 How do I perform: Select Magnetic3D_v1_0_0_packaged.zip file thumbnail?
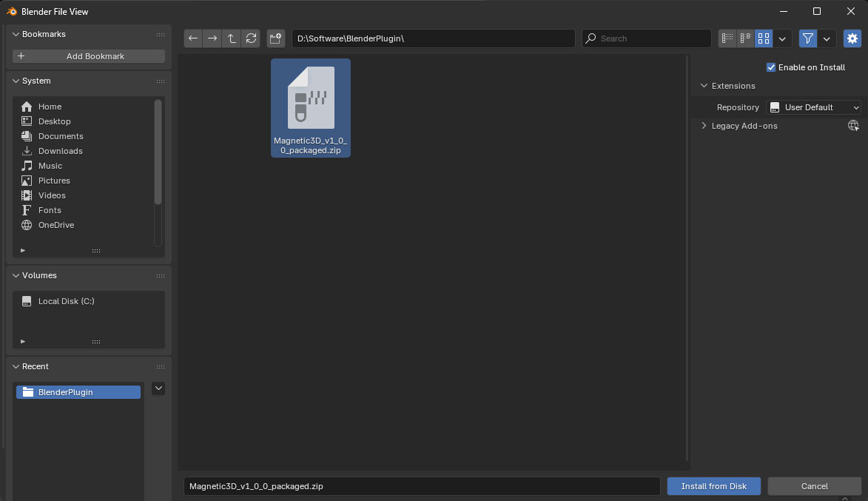(x=311, y=108)
